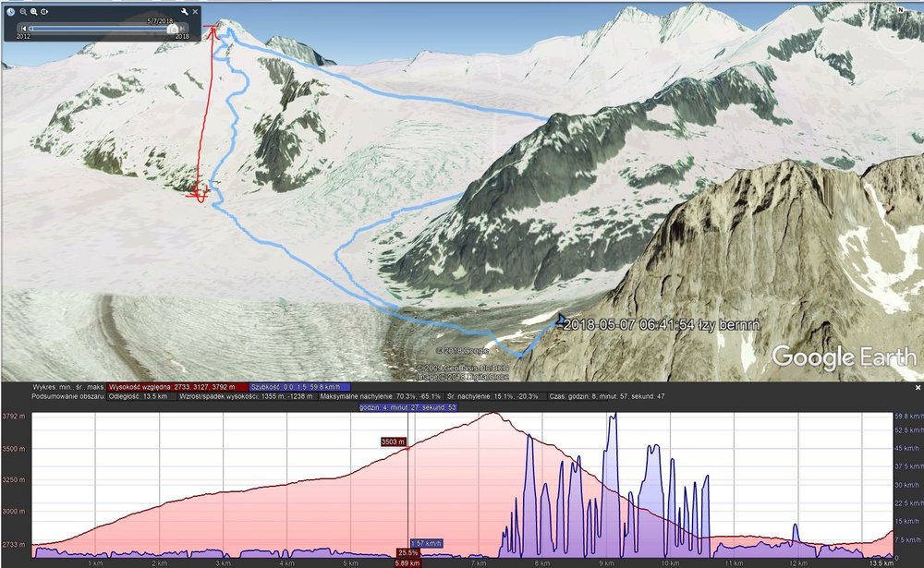Step to next imagery date
The height and width of the screenshot is (568, 924).
(x=183, y=29)
